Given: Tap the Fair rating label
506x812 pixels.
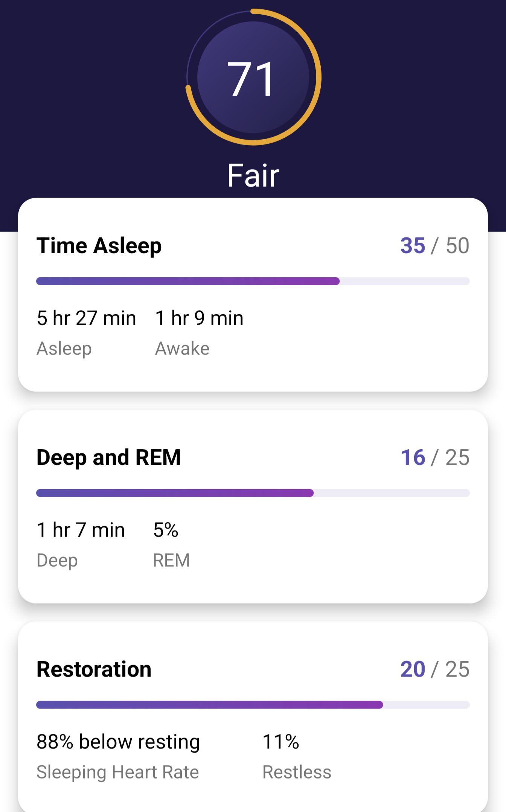Looking at the screenshot, I should [253, 175].
